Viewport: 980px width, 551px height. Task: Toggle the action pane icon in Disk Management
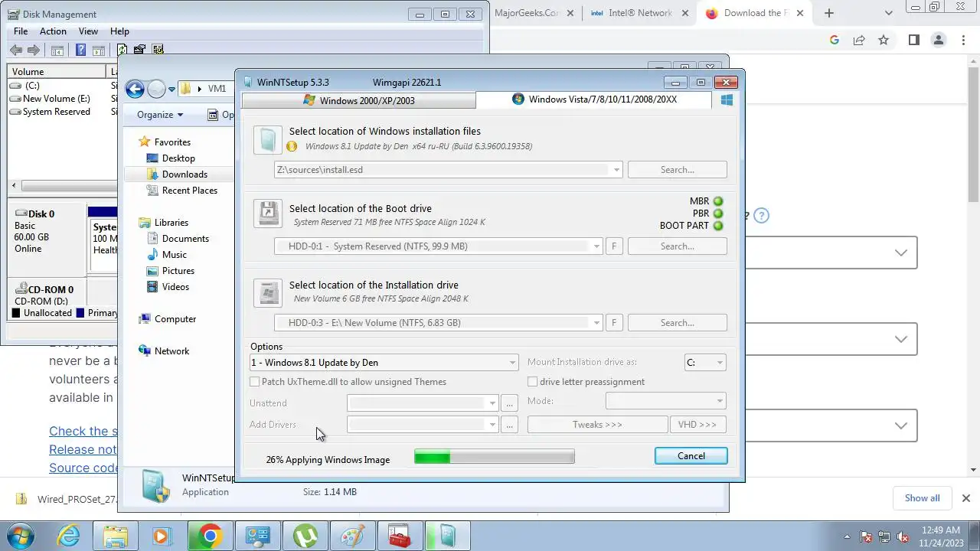100,51
